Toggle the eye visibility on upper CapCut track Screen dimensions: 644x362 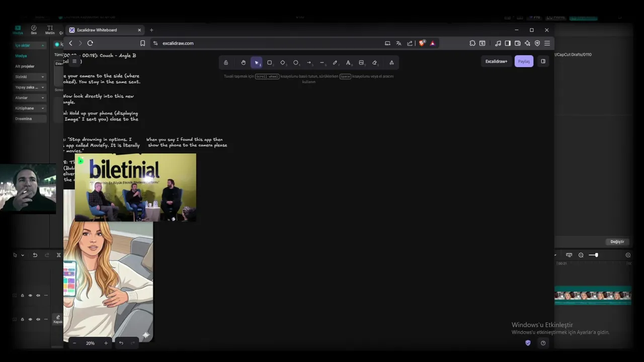(30, 296)
